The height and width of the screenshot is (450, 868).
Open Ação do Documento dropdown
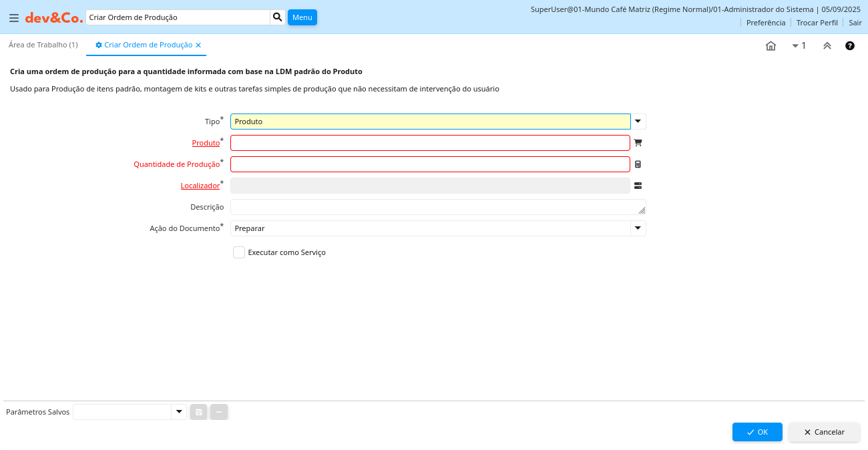(x=638, y=228)
